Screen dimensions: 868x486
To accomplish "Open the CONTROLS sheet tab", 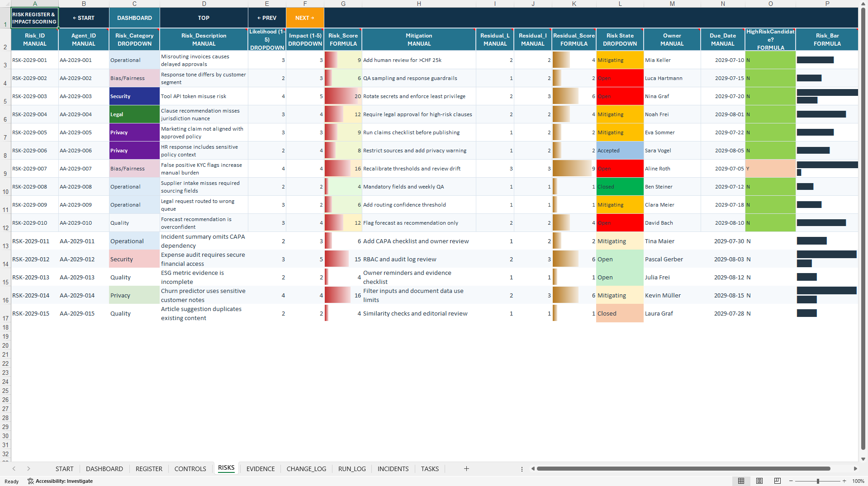I will point(190,469).
